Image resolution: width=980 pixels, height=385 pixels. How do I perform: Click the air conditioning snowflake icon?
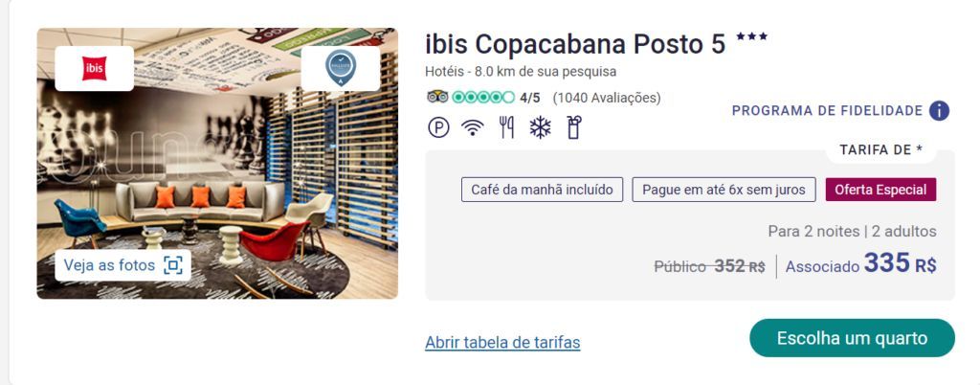coord(540,127)
